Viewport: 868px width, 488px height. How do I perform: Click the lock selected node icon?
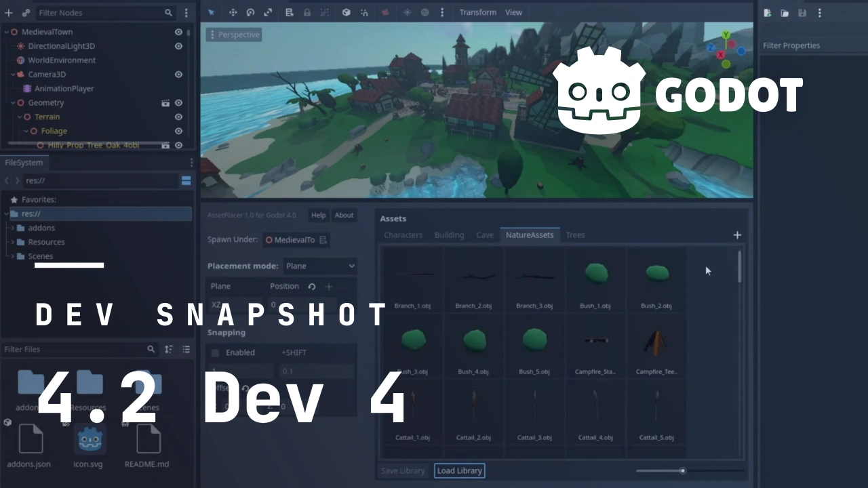[307, 12]
